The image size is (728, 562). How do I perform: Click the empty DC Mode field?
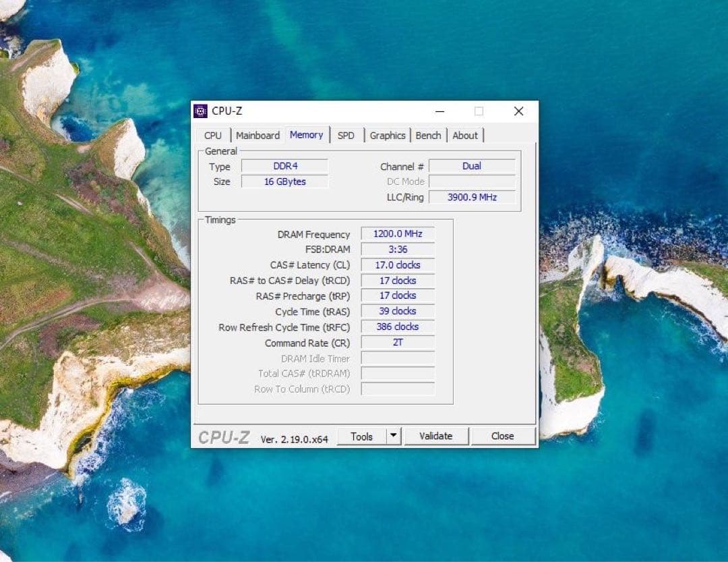(472, 181)
